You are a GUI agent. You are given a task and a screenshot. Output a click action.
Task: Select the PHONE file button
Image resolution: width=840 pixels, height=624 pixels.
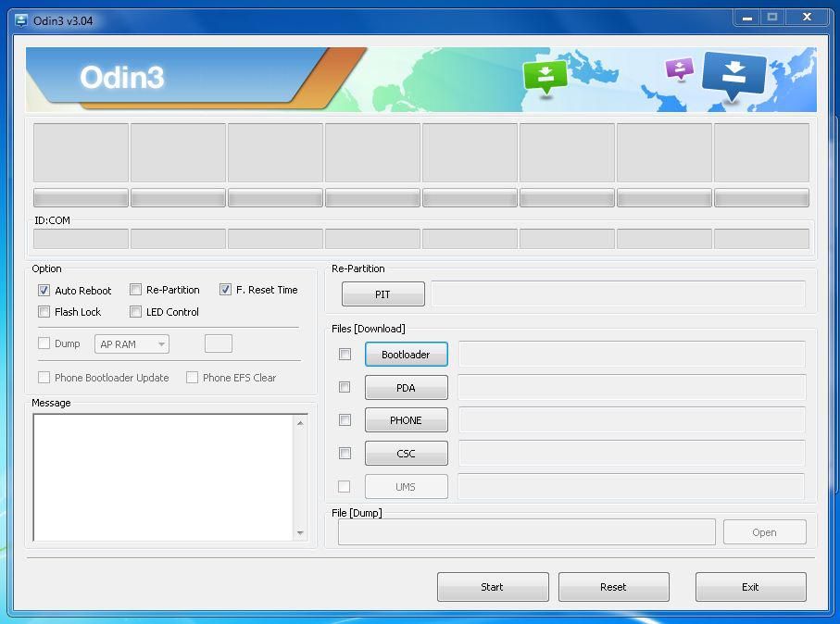tap(406, 420)
